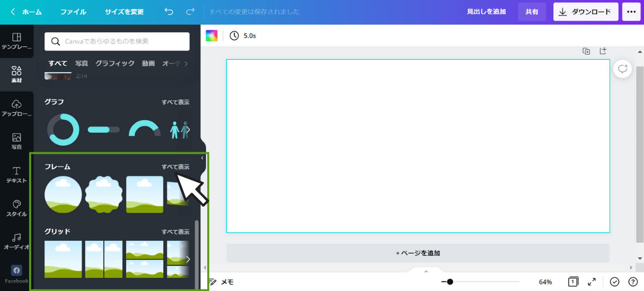
Task: Insert the three-panel grid
Action: 145,259
